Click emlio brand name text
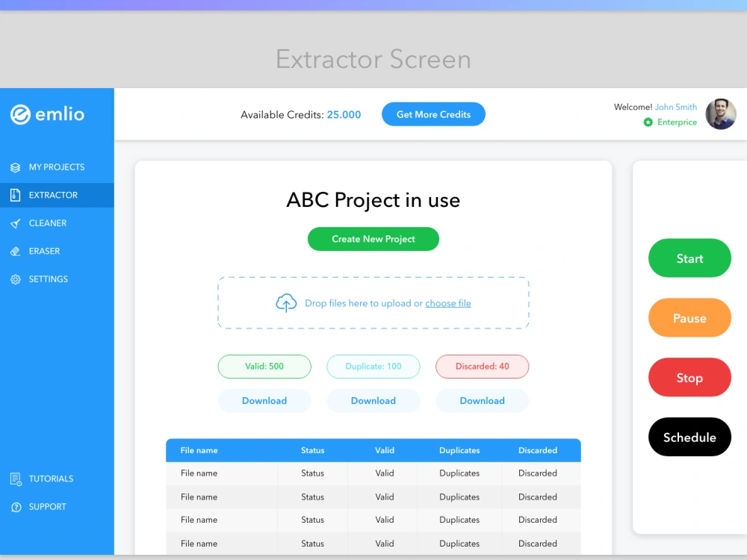747x560 pixels. 60,114
